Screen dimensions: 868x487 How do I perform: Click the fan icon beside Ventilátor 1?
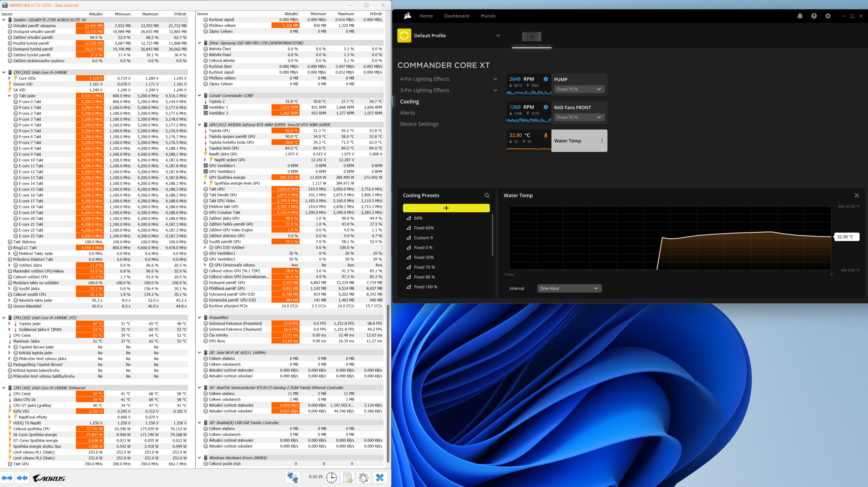205,107
